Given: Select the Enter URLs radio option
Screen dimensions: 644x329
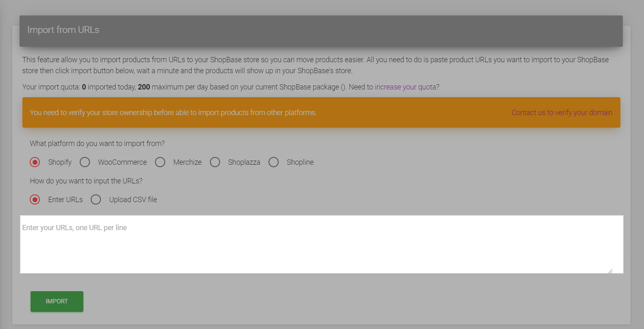Looking at the screenshot, I should pyautogui.click(x=35, y=200).
